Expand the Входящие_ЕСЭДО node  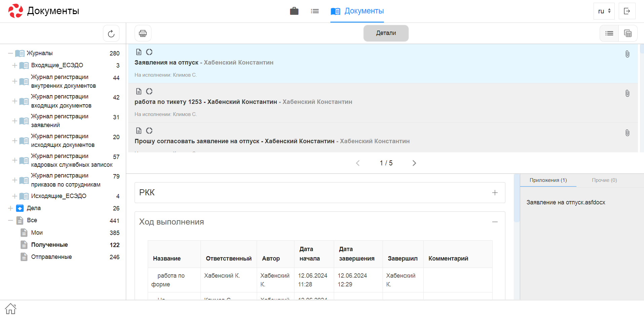click(14, 65)
